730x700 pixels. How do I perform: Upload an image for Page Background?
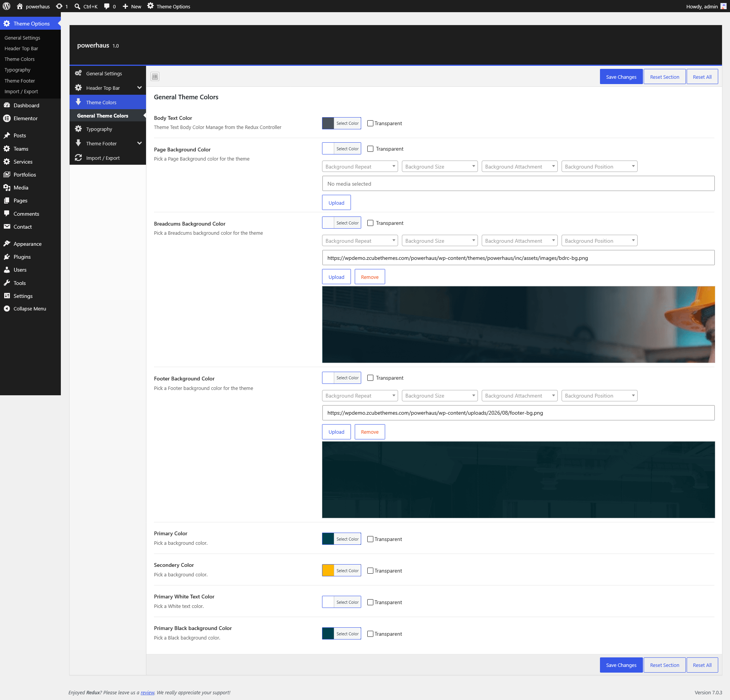pos(336,203)
